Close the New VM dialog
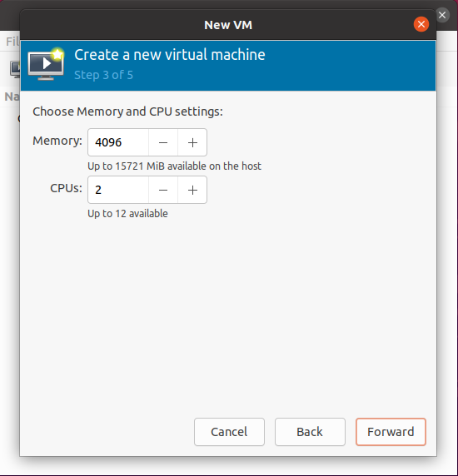 pyautogui.click(x=421, y=24)
